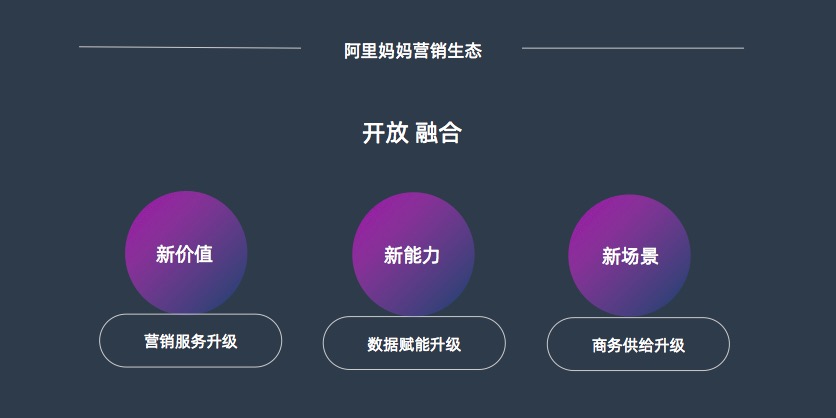Screen dimensions: 836x418
Task: Click the divider line right of title
Action: pyautogui.click(x=633, y=48)
